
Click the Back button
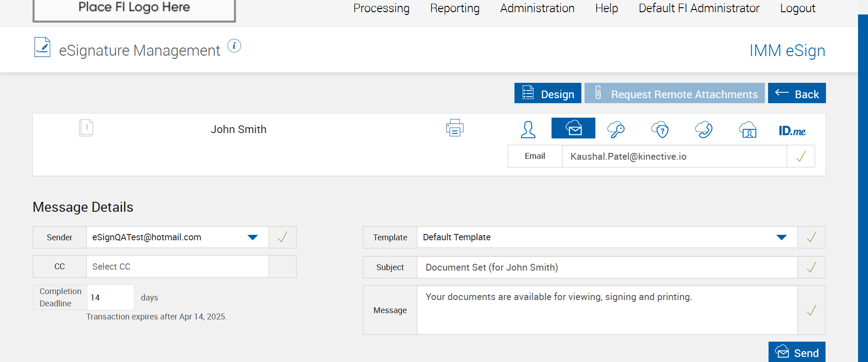click(x=797, y=94)
